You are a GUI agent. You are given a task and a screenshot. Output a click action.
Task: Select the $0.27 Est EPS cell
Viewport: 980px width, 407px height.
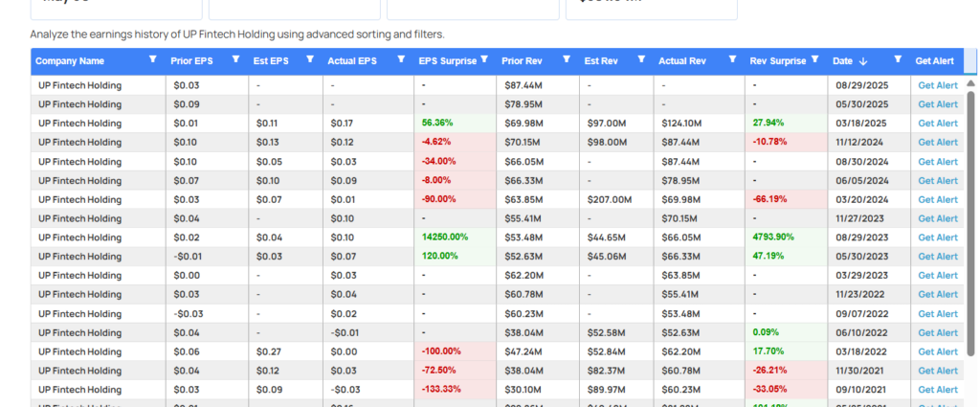tap(285, 351)
